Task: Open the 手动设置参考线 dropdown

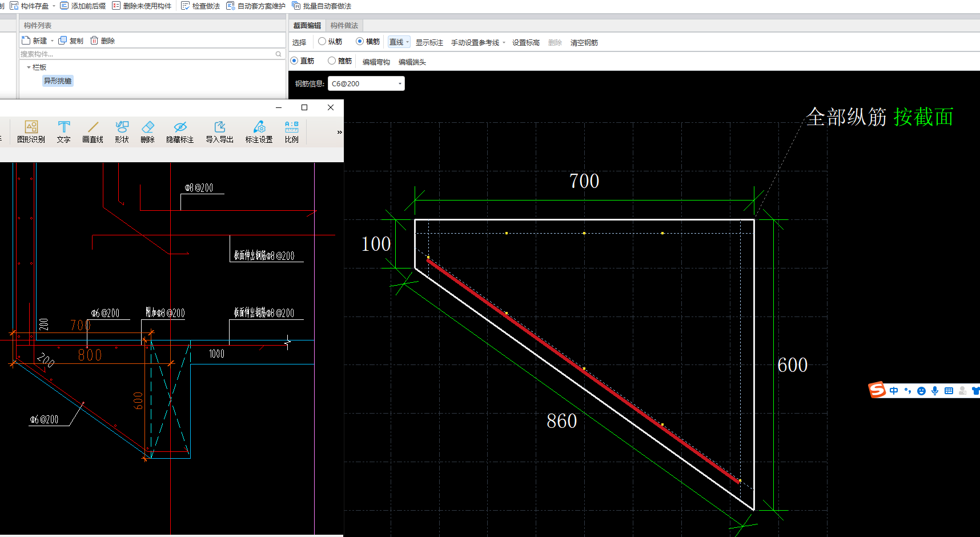Action: tap(504, 43)
